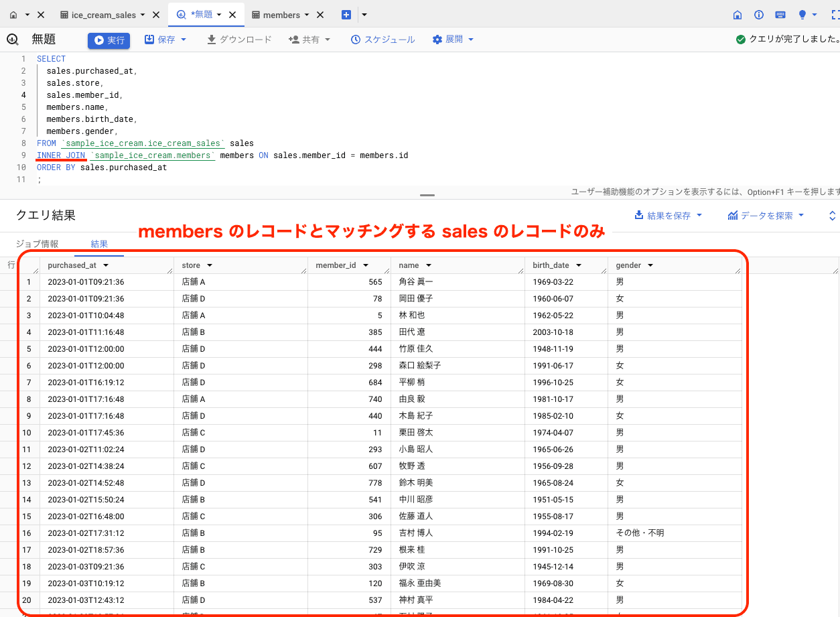The height and width of the screenshot is (617, 840).
Task: Click the info circle icon in the top bar
Action: 759,14
